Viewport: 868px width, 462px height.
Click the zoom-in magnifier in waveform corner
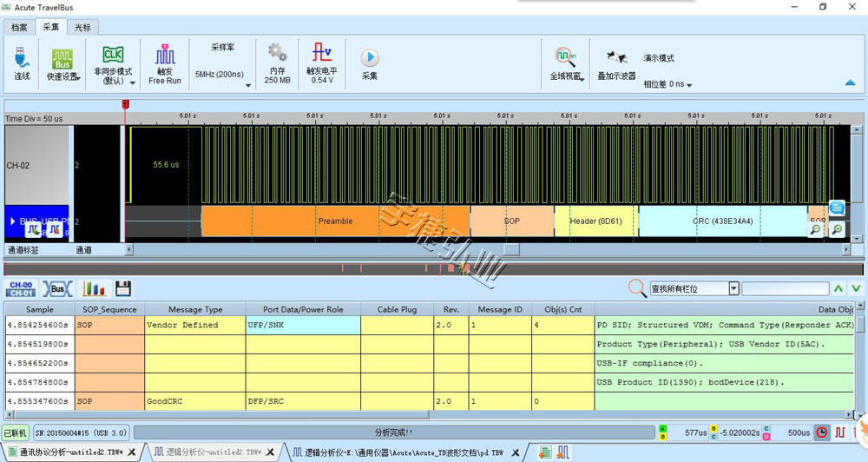pyautogui.click(x=837, y=228)
